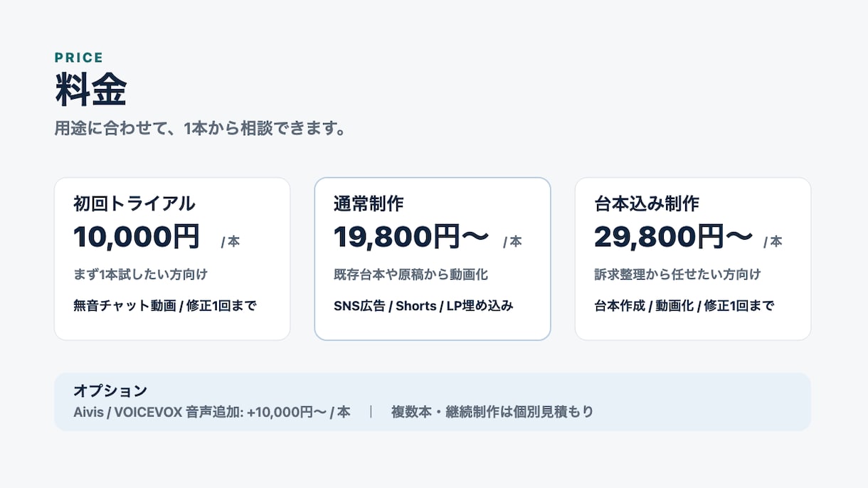Click 無音チャット動画 / 修正1回まで text
The width and height of the screenshot is (868, 488).
[165, 306]
